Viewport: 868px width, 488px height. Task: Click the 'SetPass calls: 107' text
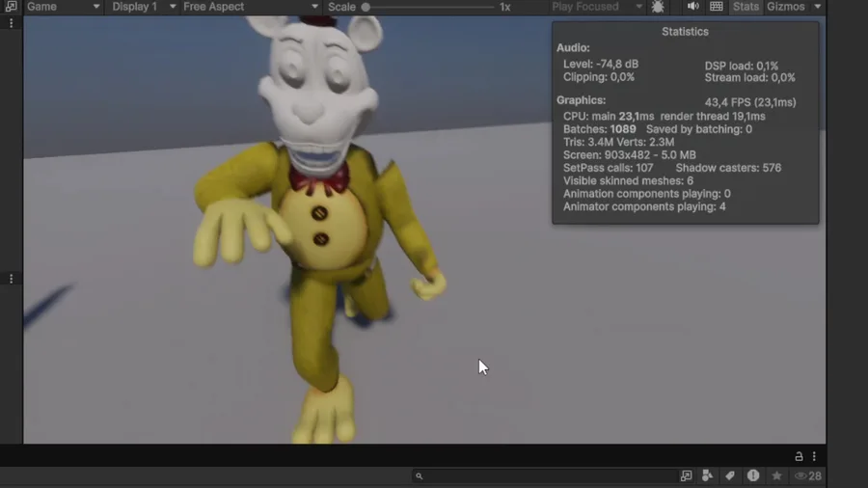[608, 168]
